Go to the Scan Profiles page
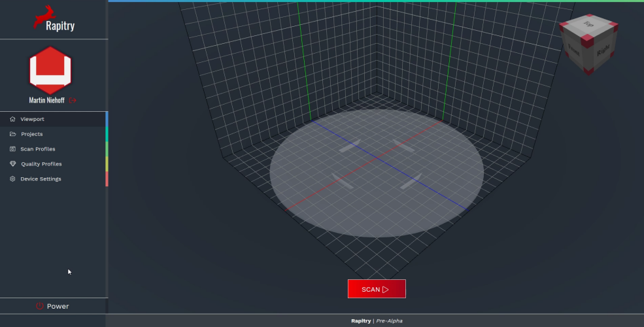This screenshot has width=644, height=327. tap(38, 149)
